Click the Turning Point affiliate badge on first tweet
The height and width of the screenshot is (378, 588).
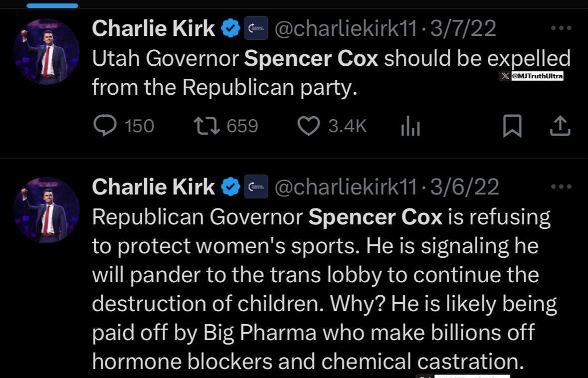click(256, 27)
